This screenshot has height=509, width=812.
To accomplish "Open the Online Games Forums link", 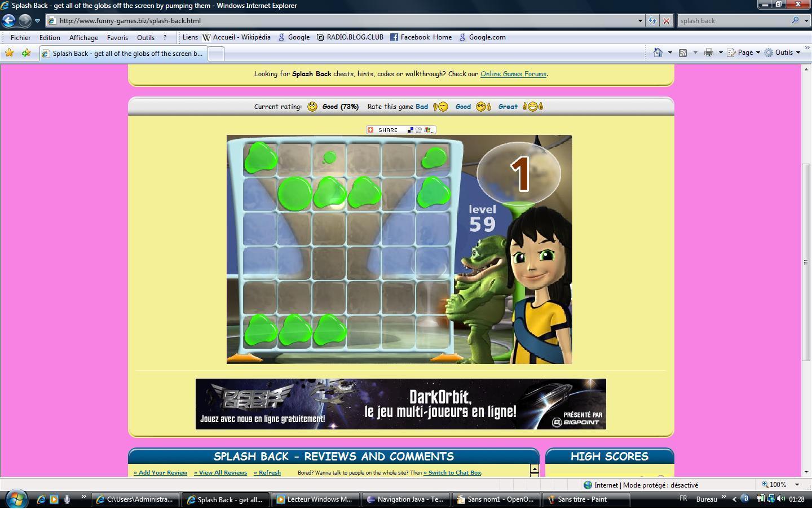I will (x=513, y=74).
